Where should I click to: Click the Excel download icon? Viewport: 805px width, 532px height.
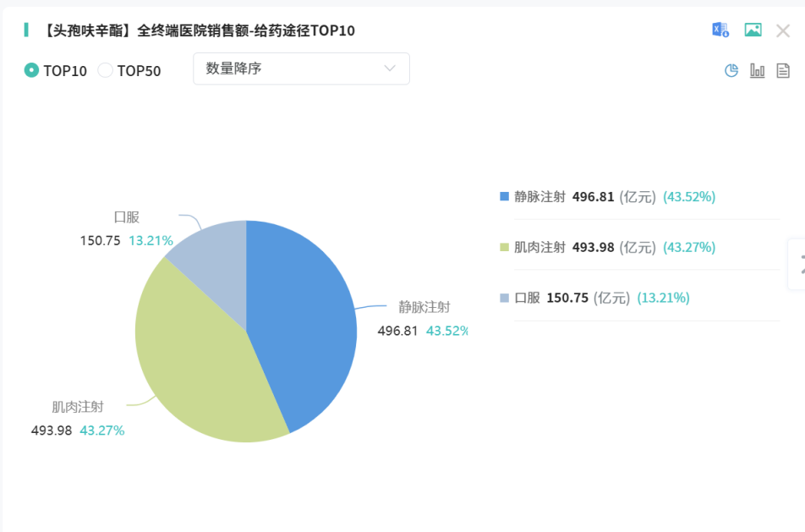coord(720,30)
